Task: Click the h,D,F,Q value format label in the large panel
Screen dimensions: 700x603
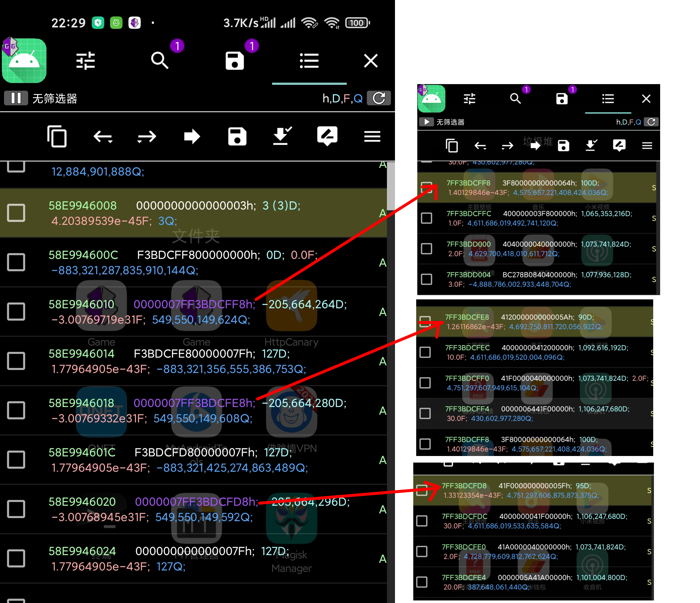Action: 342,98
